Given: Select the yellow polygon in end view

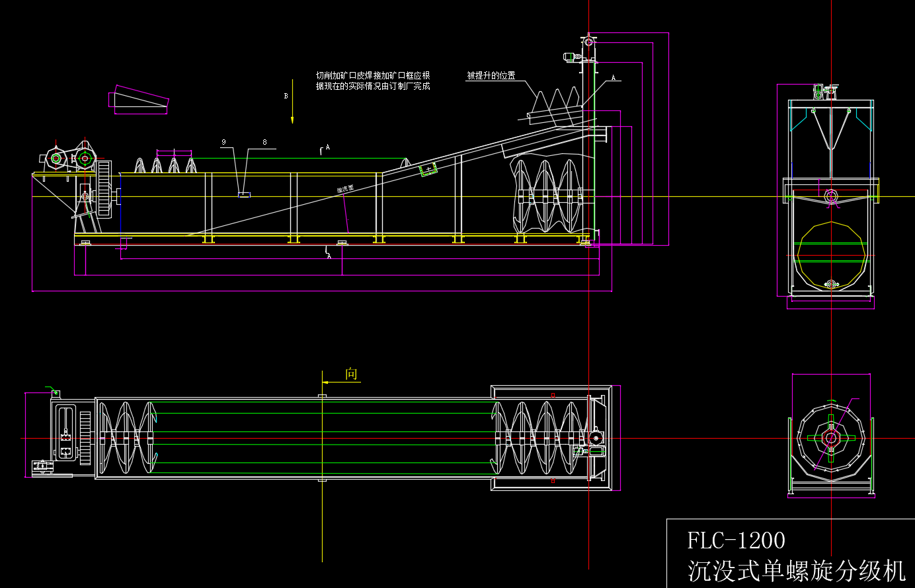Looking at the screenshot, I should coord(832,254).
